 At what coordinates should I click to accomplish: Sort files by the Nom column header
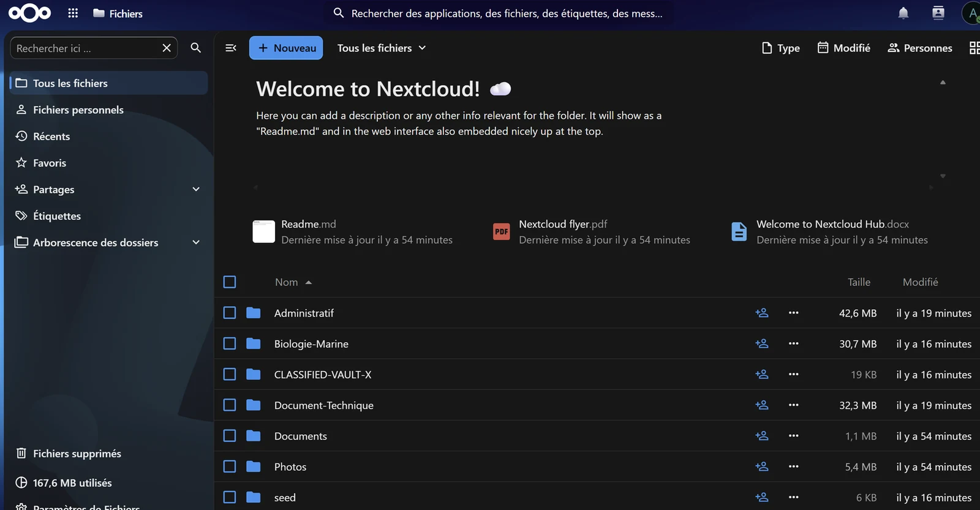tap(293, 282)
